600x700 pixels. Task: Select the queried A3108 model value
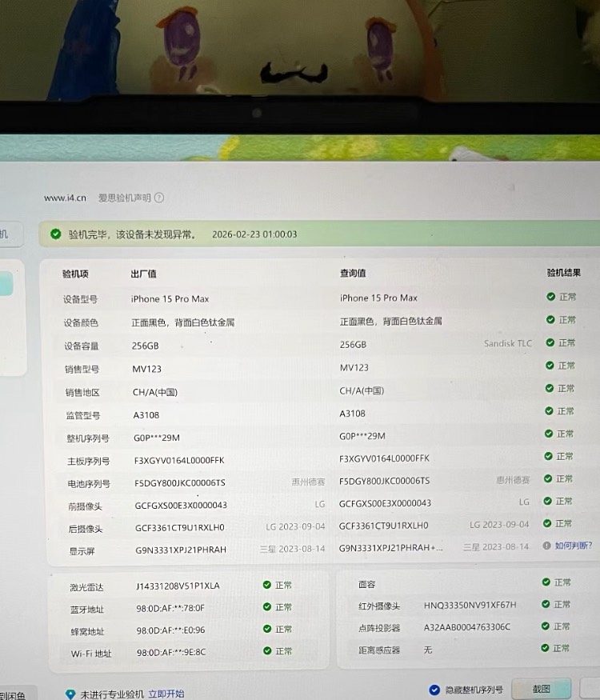coord(352,414)
